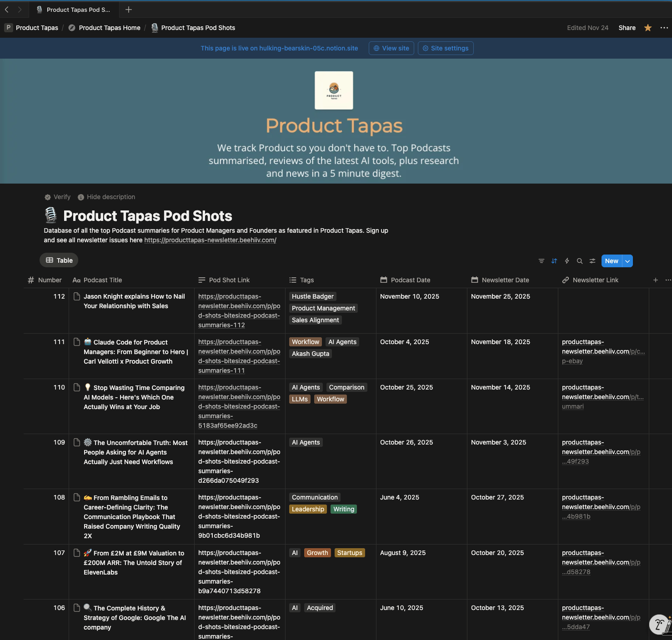
Task: Click the Growth tag in row 107
Action: click(317, 553)
